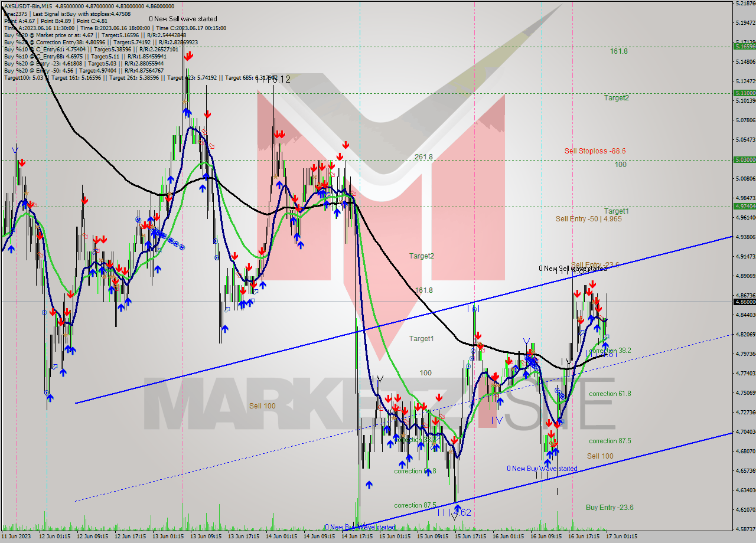Click the green 5.03000 price tag on axis
This screenshot has height=543, width=756.
click(744, 159)
